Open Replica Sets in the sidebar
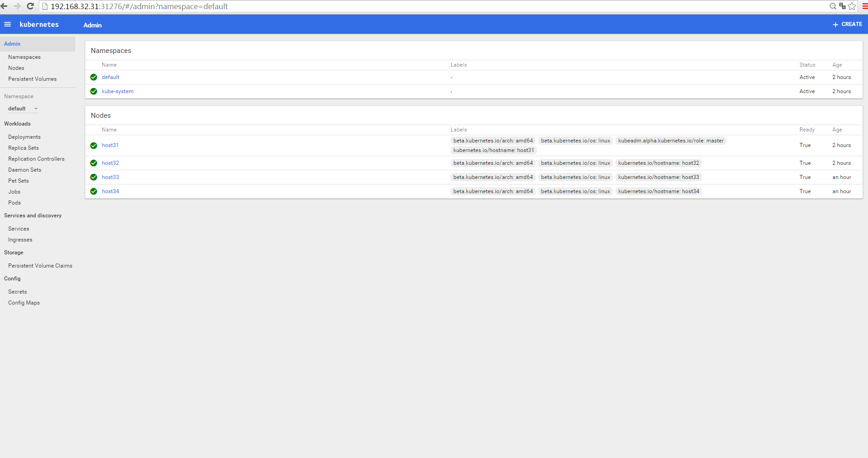Image resolution: width=868 pixels, height=458 pixels. (x=23, y=148)
